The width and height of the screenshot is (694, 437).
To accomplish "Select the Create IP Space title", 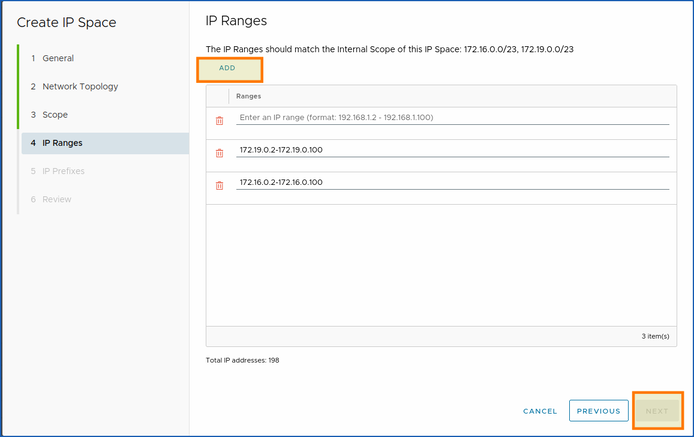I will tap(66, 23).
